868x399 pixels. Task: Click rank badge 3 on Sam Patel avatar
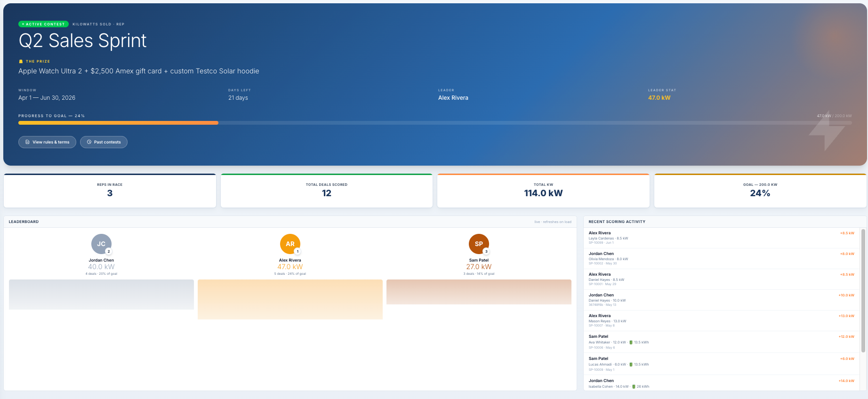coord(486,251)
